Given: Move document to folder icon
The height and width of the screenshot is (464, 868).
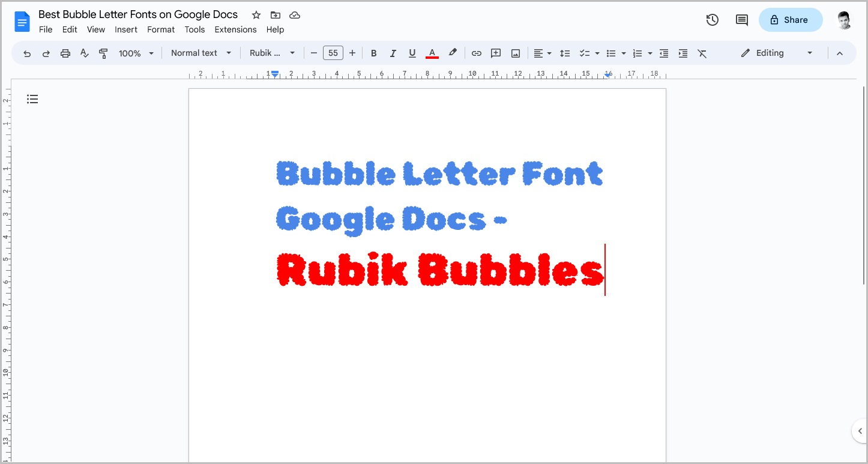Looking at the screenshot, I should click(276, 15).
